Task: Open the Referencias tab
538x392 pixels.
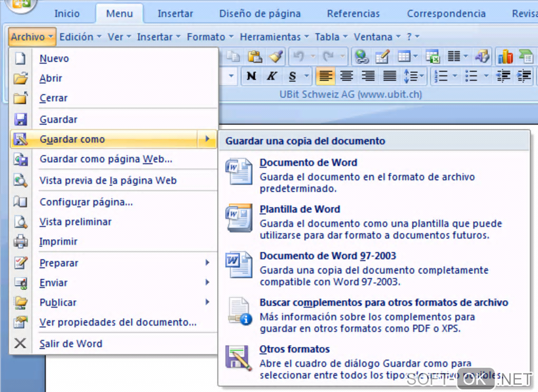Action: (x=353, y=13)
